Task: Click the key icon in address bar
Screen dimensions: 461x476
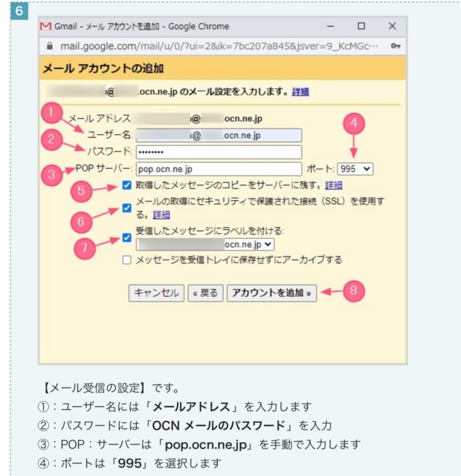Action: tap(396, 45)
